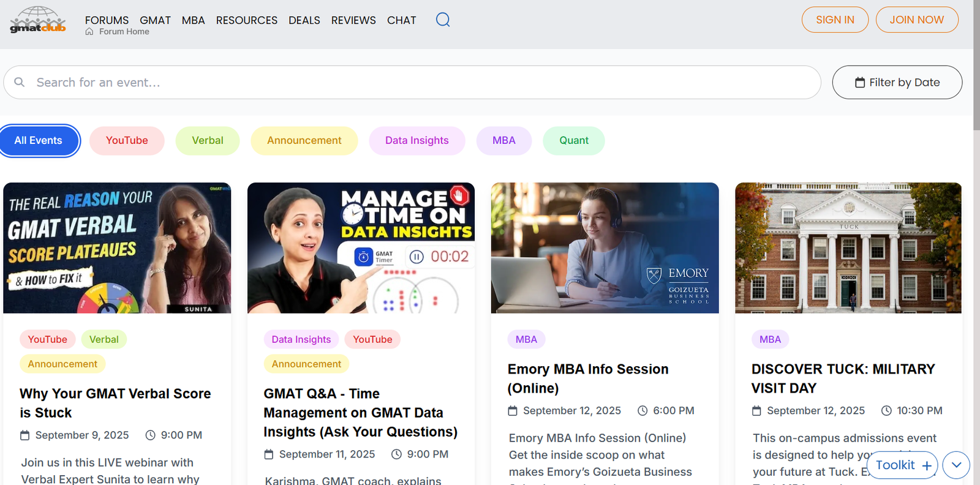Click the magnifier icon inside event search field
Image resolution: width=980 pixels, height=485 pixels.
[20, 82]
